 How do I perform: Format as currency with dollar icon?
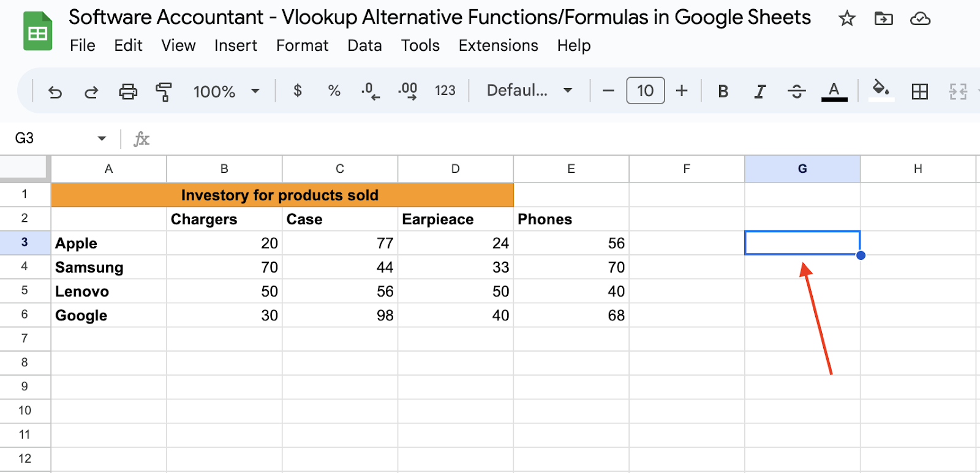point(298,91)
